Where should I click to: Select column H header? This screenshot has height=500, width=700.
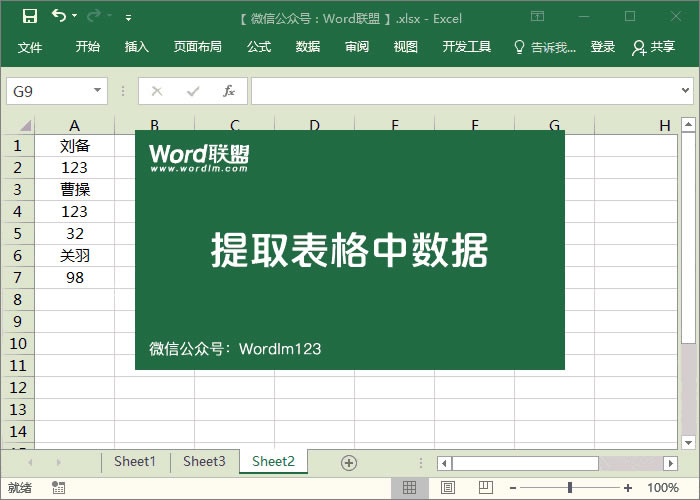636,125
